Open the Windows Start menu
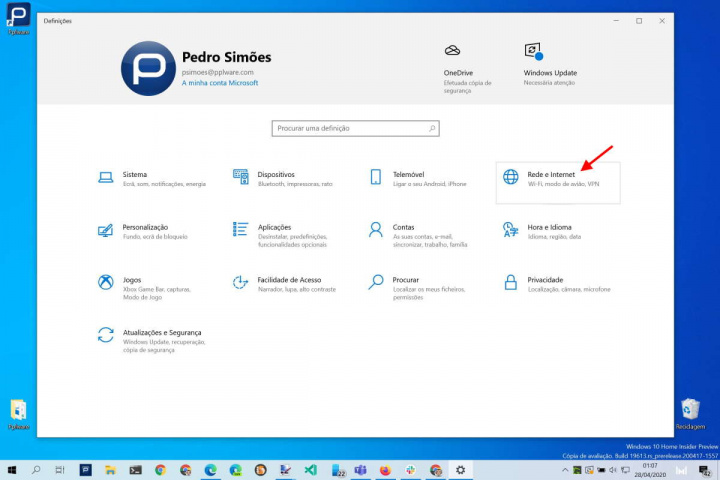 click(x=12, y=469)
